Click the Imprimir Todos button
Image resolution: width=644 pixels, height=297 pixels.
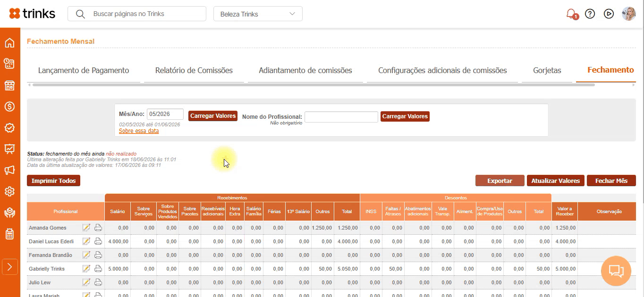[54, 181]
